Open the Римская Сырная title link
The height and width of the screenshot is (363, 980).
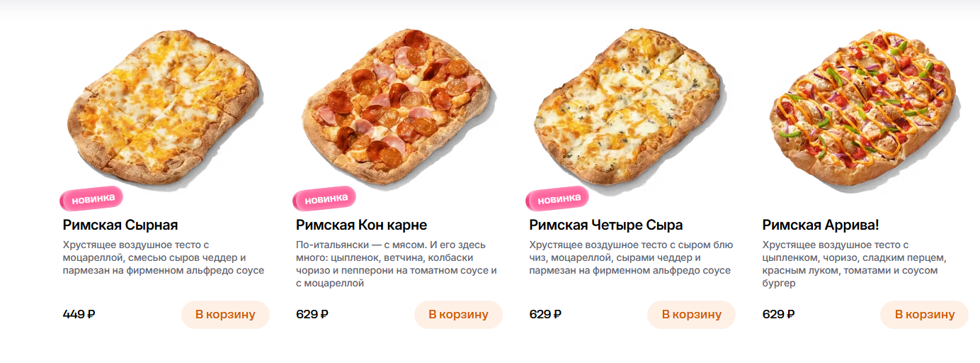coord(120,225)
